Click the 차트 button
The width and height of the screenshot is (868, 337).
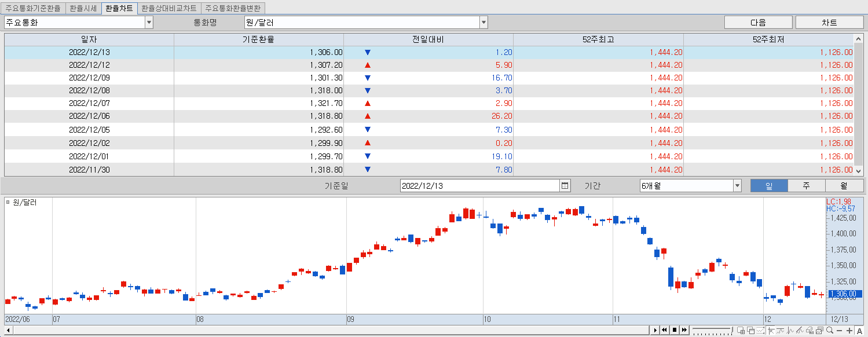pos(829,23)
